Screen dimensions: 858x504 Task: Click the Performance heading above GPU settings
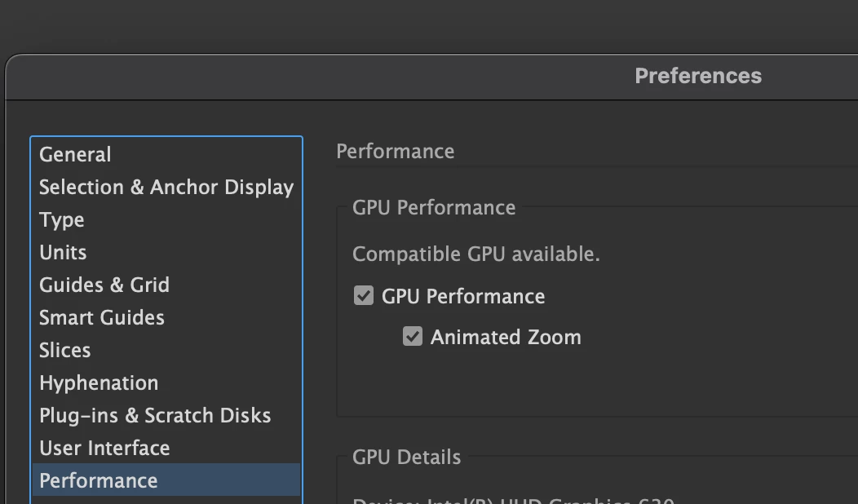[396, 152]
